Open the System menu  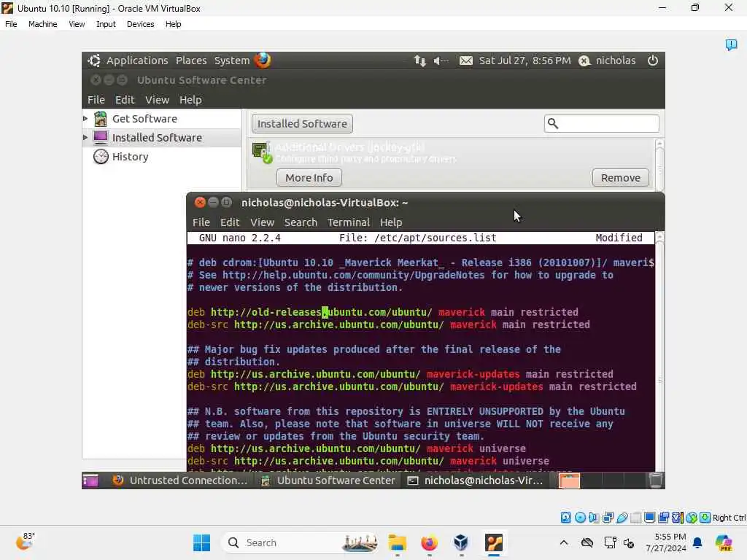coord(231,61)
